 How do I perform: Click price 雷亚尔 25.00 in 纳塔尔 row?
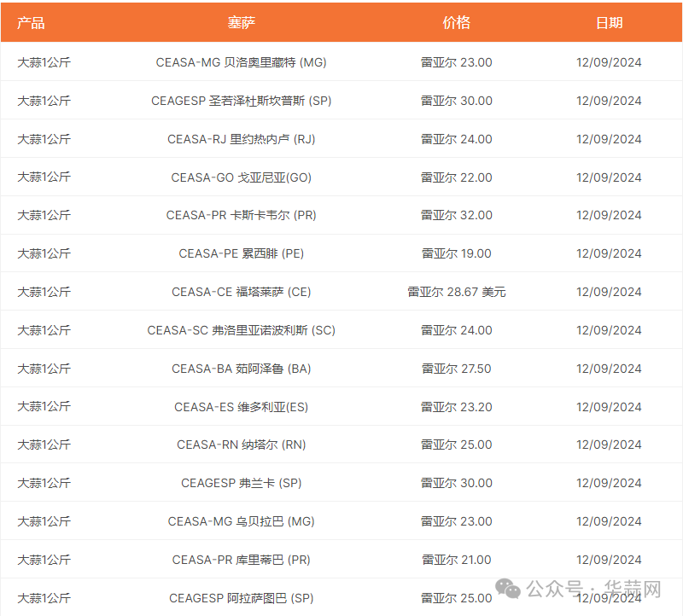(x=457, y=445)
